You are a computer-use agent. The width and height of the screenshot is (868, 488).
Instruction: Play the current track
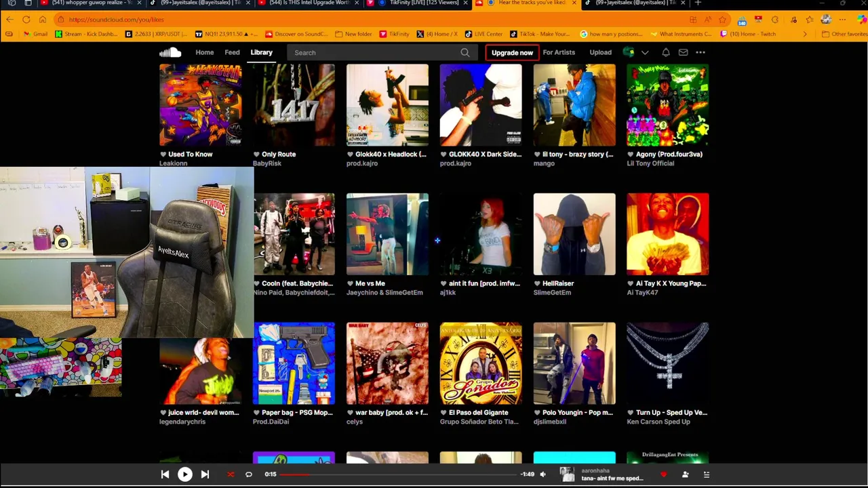point(184,474)
